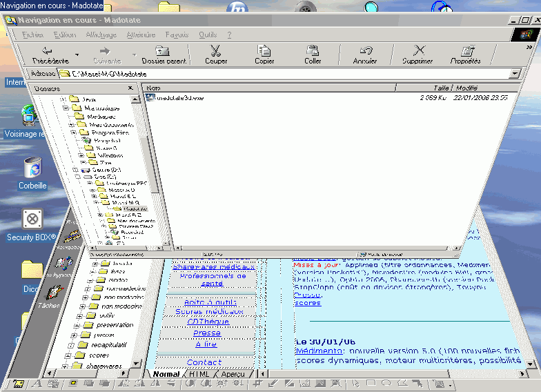Open the Edition menu
Screen dimensions: 541x392
(65, 35)
